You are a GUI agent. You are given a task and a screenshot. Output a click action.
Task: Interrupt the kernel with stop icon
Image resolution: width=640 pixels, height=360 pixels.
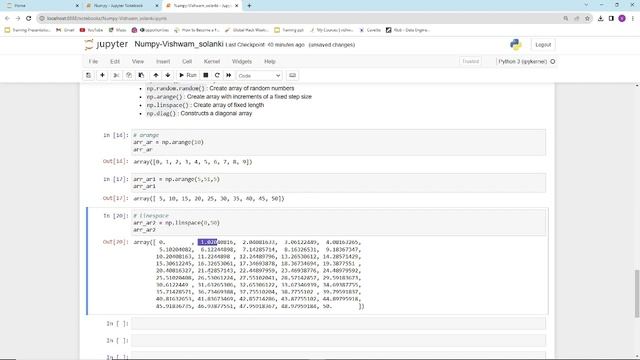pos(206,76)
